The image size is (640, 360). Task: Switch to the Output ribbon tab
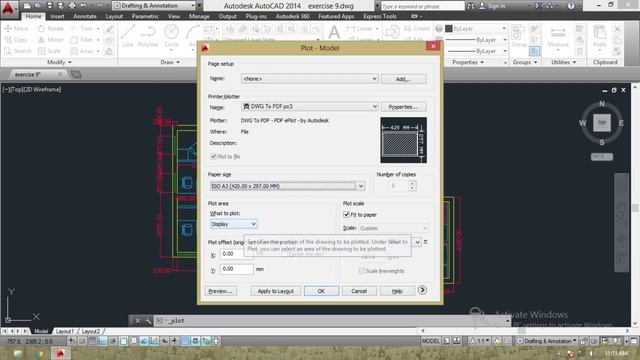[227, 16]
